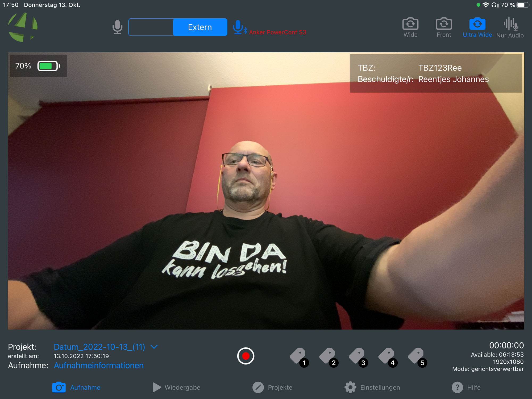This screenshot has width=532, height=399.
Task: Tap the TBZ info overlay box
Action: click(x=436, y=73)
